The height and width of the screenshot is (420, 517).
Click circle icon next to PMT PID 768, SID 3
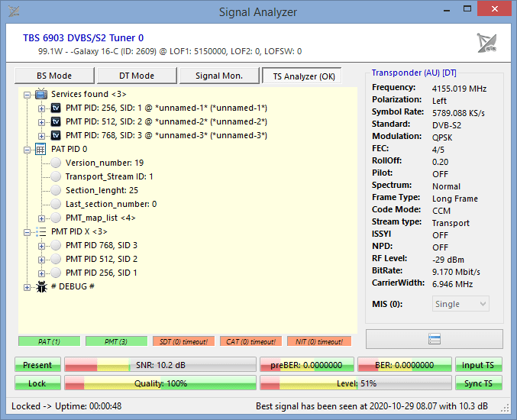pos(56,245)
